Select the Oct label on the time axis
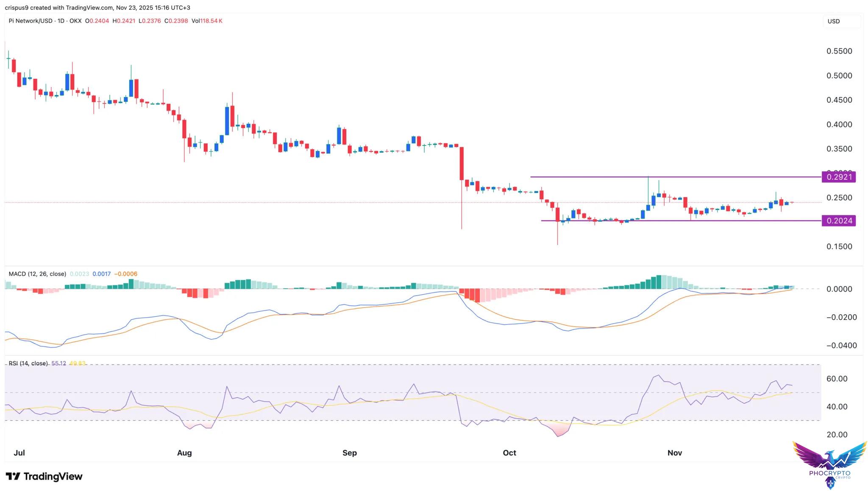Image resolution: width=868 pixels, height=491 pixels. click(x=510, y=453)
